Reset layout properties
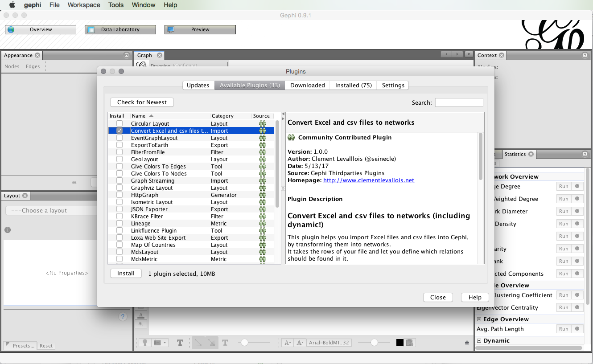The image size is (593, 364). coord(46,345)
